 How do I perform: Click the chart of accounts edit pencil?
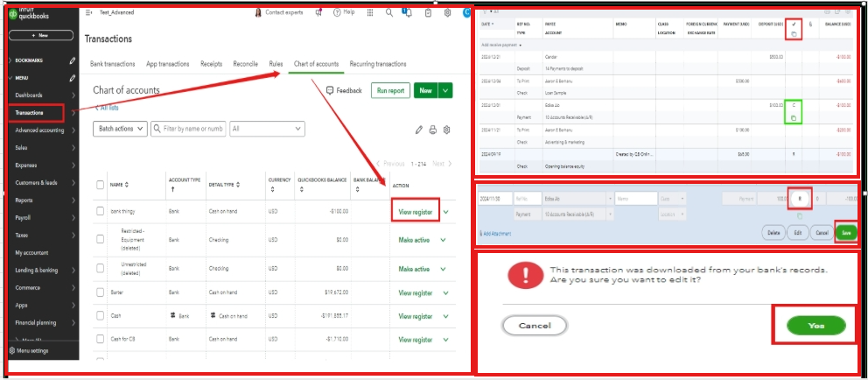[x=419, y=130]
